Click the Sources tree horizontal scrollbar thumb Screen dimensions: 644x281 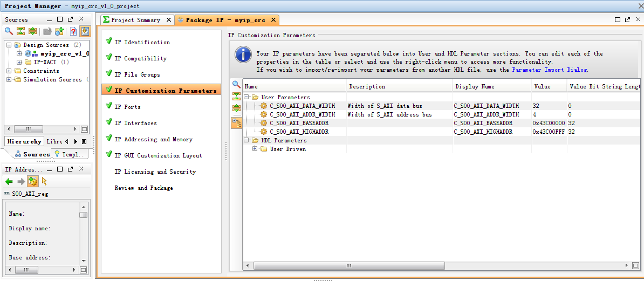[x=28, y=128]
